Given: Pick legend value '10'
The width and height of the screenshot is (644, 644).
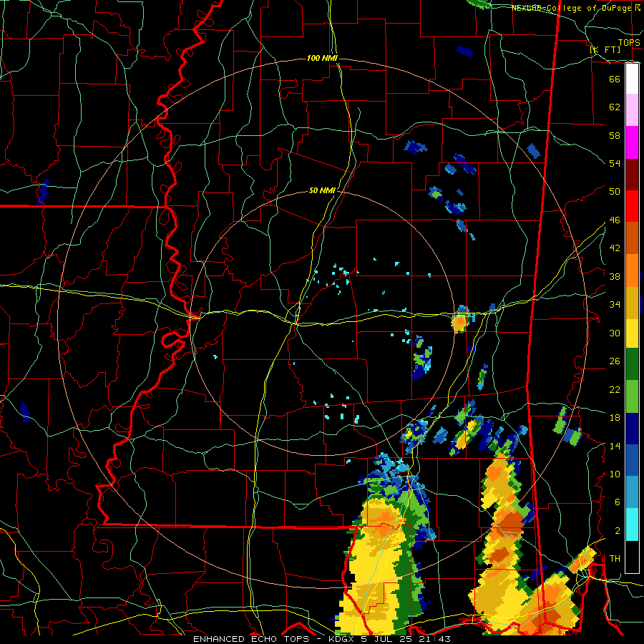Looking at the screenshot, I should pos(615,474).
